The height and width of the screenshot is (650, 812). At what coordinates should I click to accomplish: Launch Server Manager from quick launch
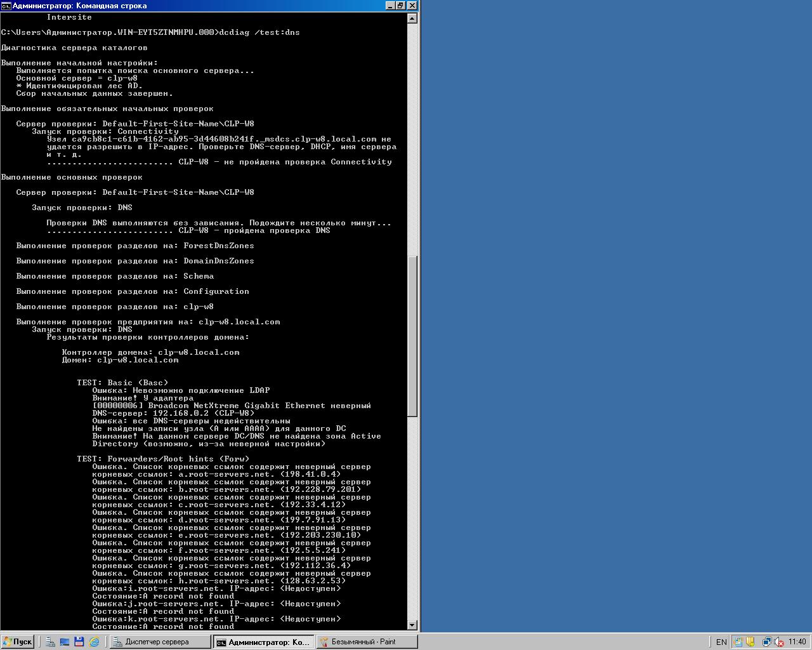click(x=51, y=642)
